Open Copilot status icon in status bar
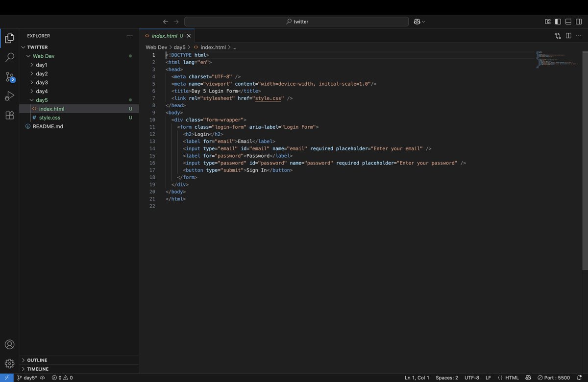The image size is (588, 382). [528, 378]
